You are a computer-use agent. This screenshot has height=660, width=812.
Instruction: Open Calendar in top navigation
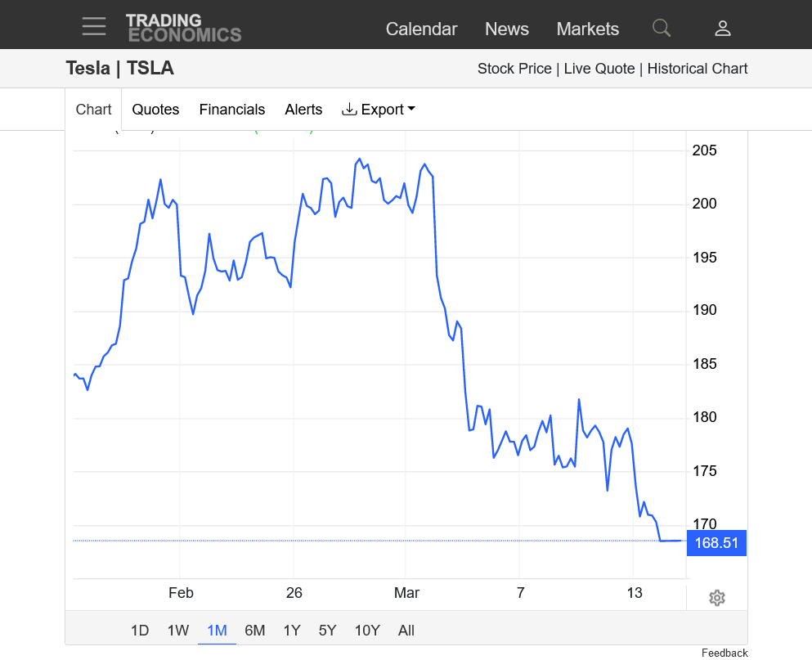coord(421,29)
